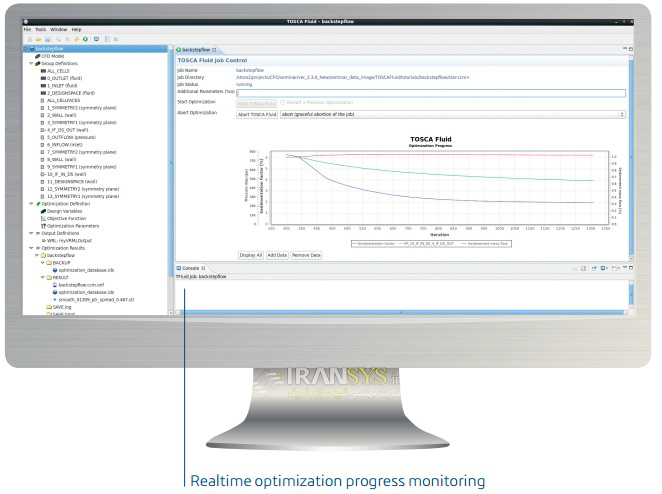Click the Optimization Parameters tools icon
Viewport: 662px width, 494px height.
pyautogui.click(x=43, y=226)
